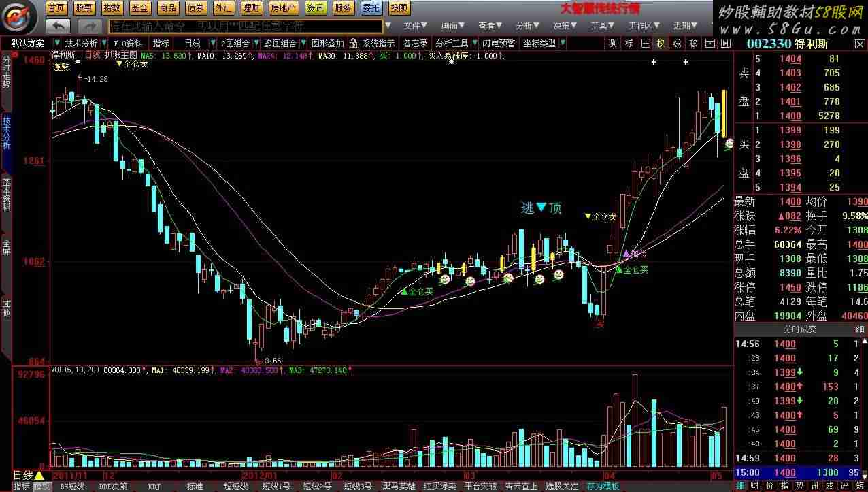Viewport: 868px width, 492px height.
Task: Click the 全仓买 green triangle signal in February
Action: [404, 291]
